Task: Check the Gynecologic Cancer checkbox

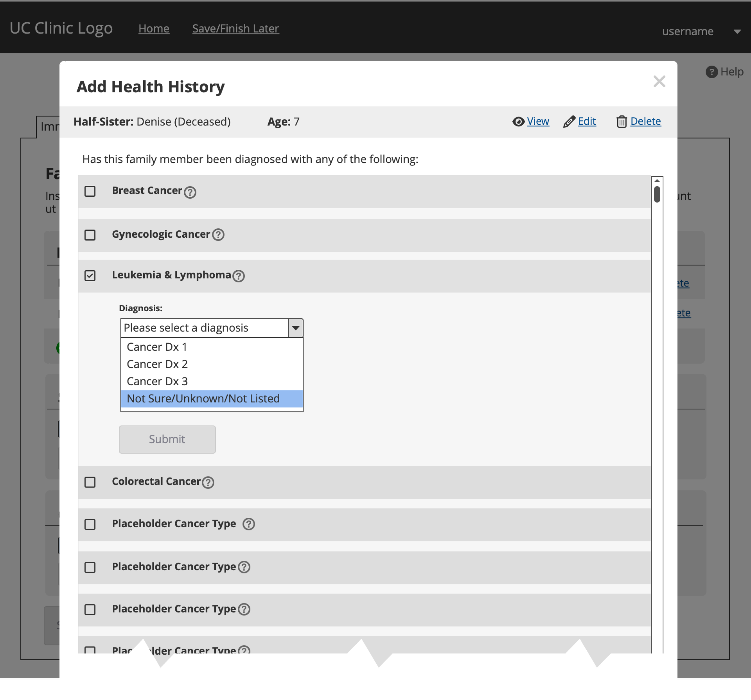Action: point(90,235)
